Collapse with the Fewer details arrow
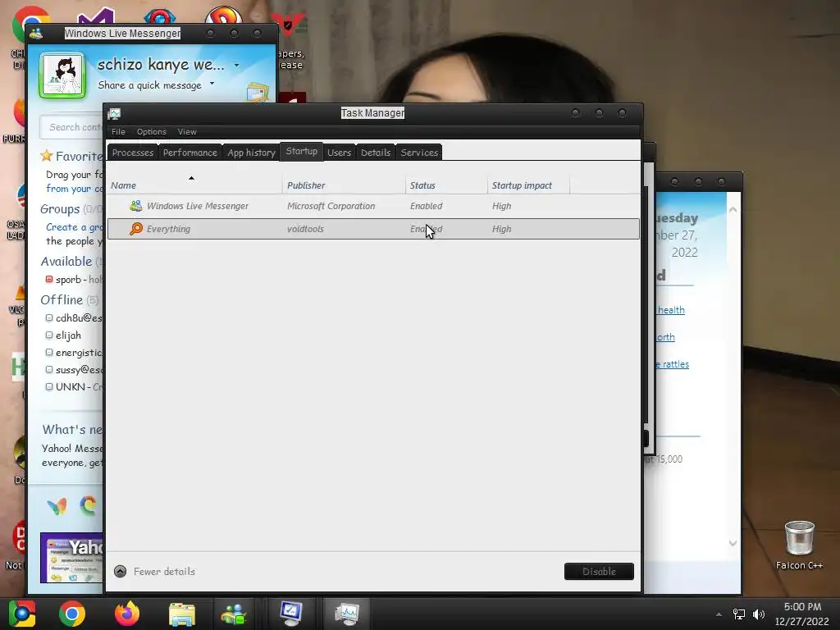 coord(120,572)
